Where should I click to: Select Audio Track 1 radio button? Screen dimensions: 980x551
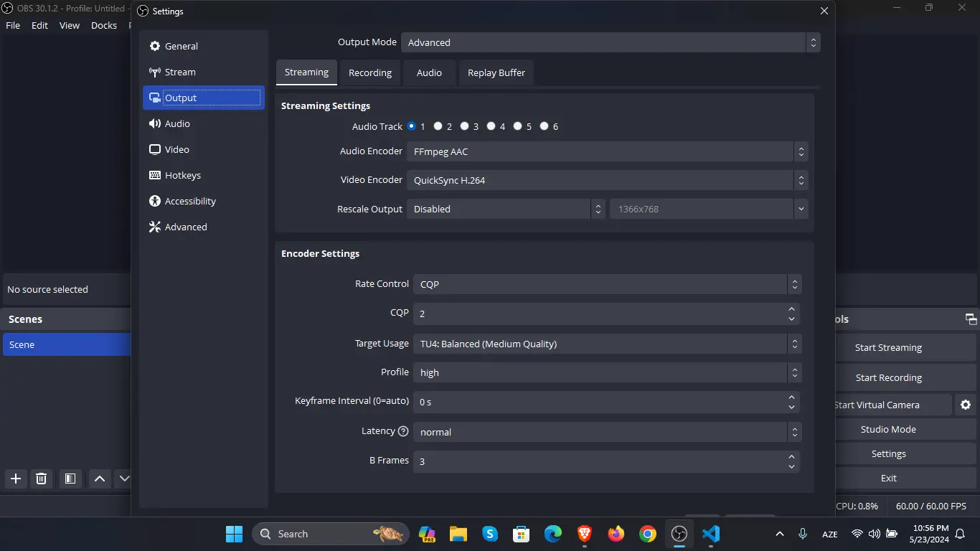click(411, 126)
